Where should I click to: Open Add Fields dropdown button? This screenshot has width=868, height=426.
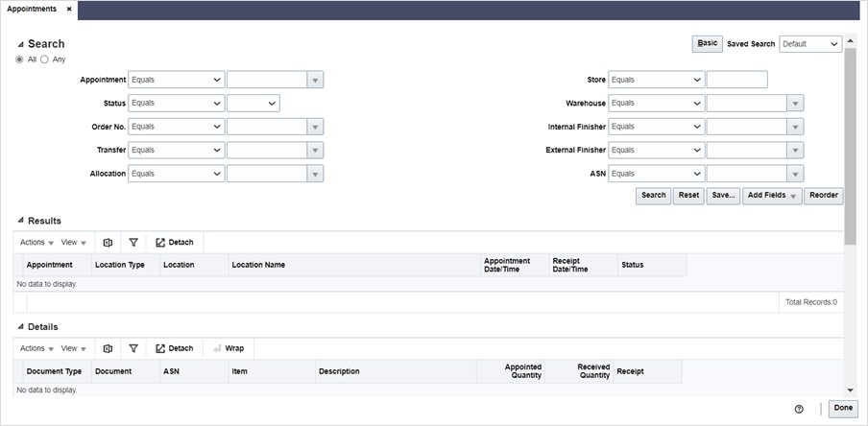tap(772, 196)
